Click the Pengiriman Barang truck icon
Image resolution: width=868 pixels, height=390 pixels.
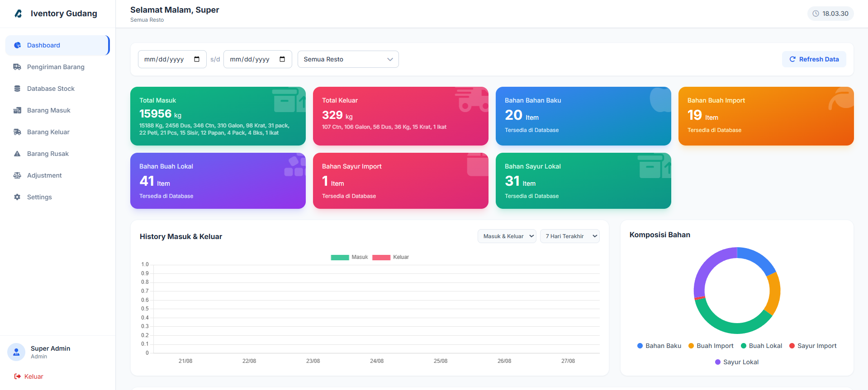click(x=17, y=67)
